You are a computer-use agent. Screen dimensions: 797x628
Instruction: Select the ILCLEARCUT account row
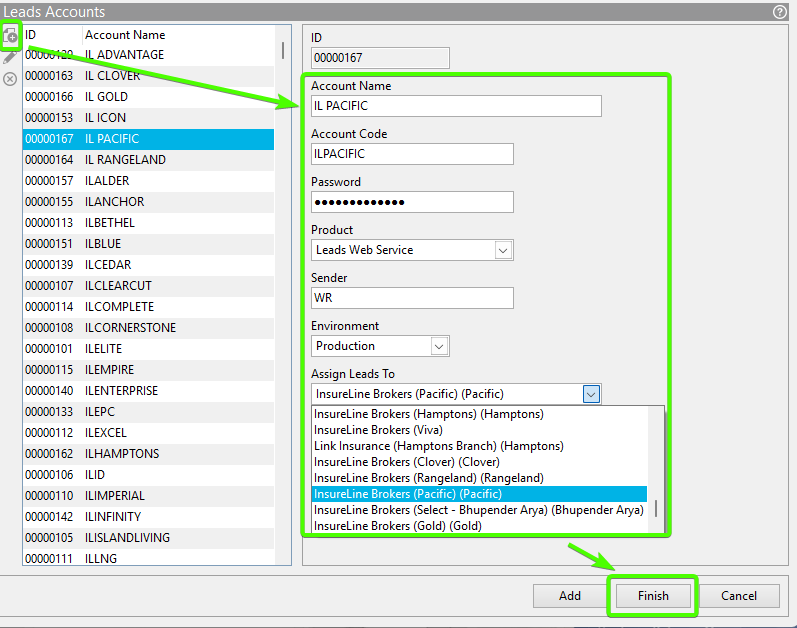148,286
